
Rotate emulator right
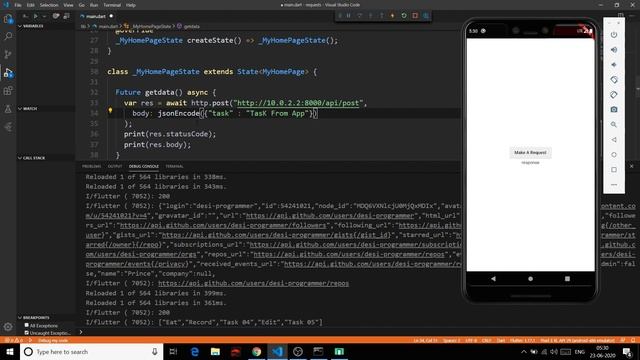tap(614, 95)
